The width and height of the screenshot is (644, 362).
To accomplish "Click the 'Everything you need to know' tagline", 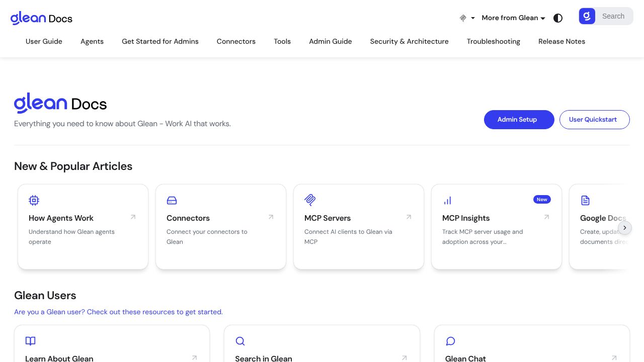I will coord(122,124).
